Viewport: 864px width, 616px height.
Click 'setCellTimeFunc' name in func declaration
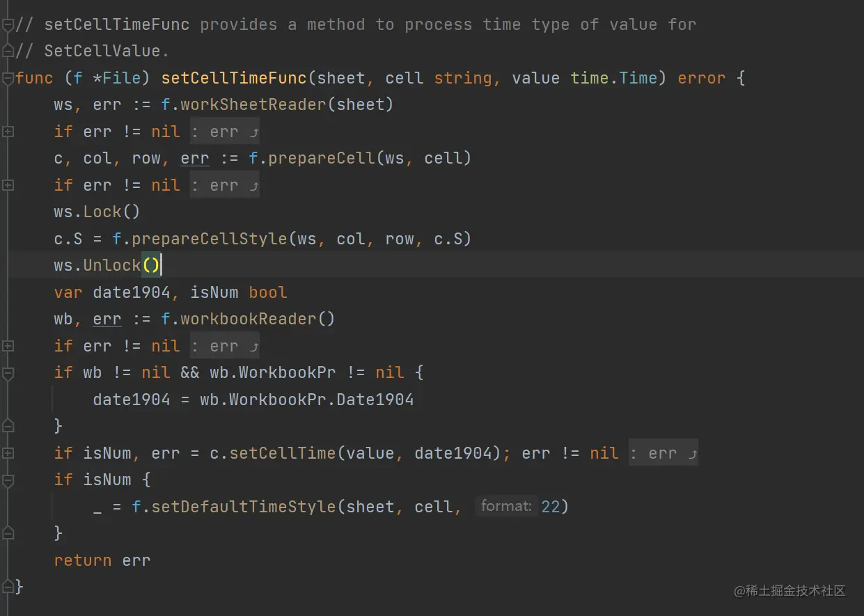(x=234, y=78)
